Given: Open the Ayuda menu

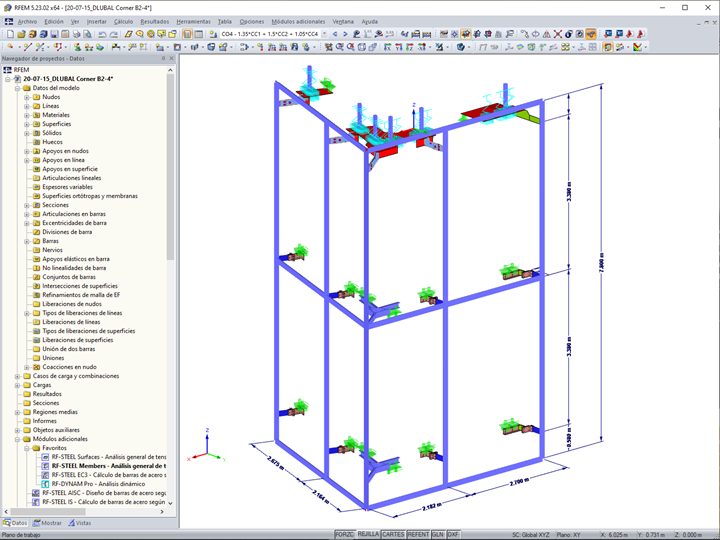Looking at the screenshot, I should pyautogui.click(x=370, y=22).
